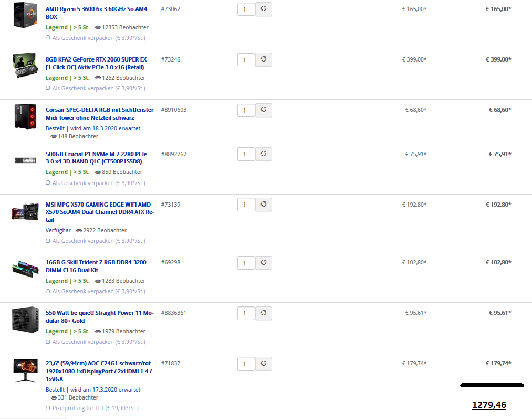
Task: Click the eye icon beside 1979 Beobachter
Action: tap(98, 331)
